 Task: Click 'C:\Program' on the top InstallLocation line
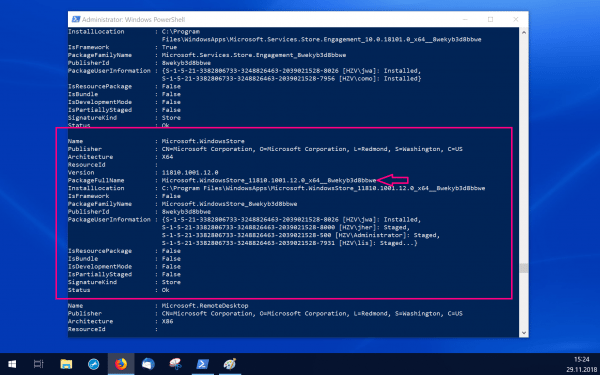pyautogui.click(x=181, y=31)
